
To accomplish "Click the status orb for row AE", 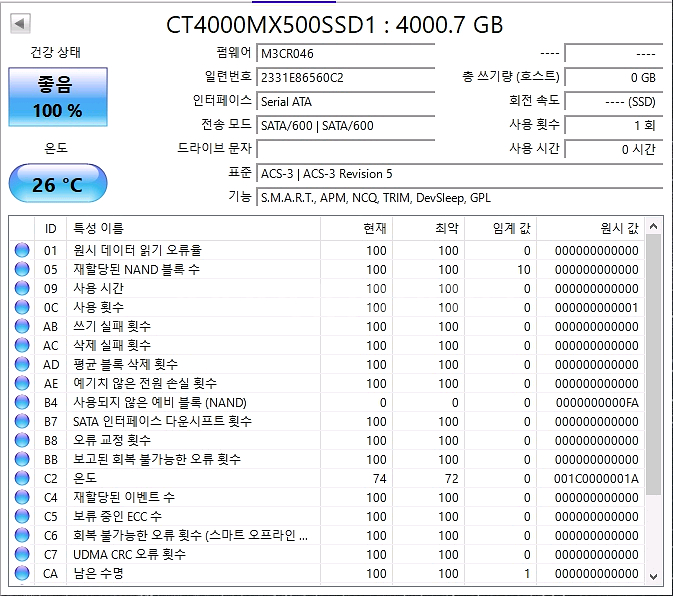I will [22, 383].
